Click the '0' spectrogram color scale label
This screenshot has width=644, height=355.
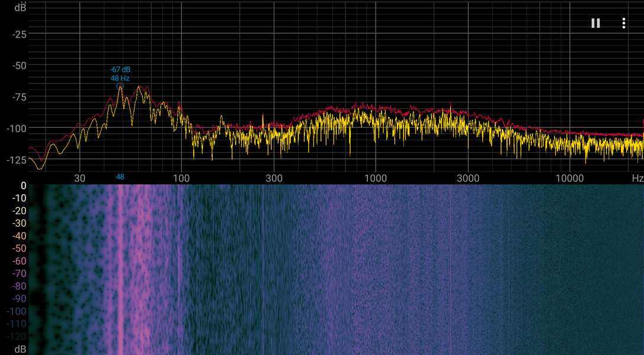coord(24,186)
